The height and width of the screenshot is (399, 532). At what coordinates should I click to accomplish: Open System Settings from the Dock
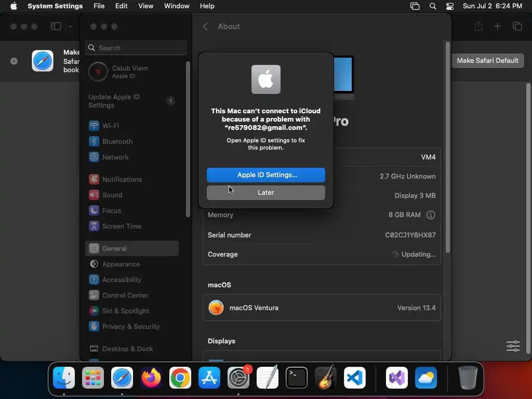(238, 378)
